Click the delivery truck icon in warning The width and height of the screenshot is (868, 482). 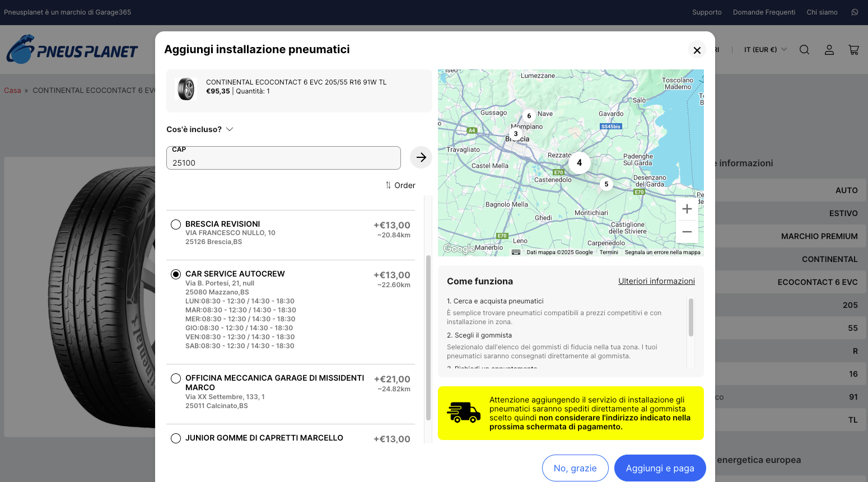[x=464, y=413]
